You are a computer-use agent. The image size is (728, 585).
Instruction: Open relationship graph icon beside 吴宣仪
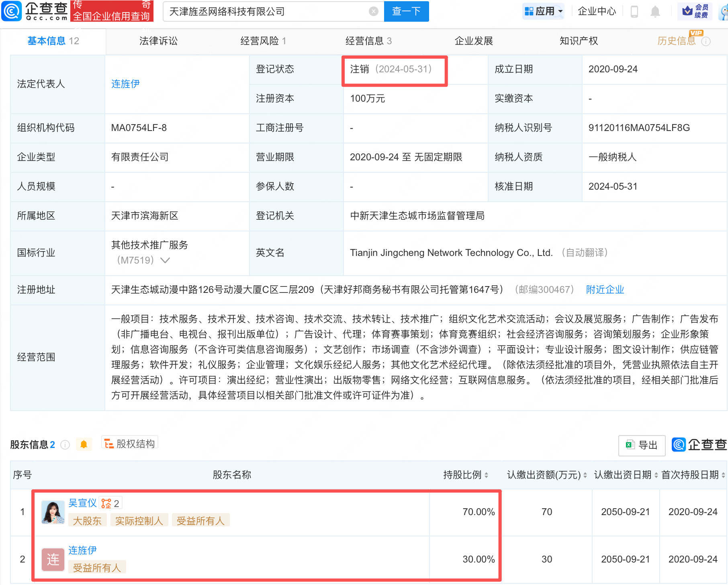(106, 502)
